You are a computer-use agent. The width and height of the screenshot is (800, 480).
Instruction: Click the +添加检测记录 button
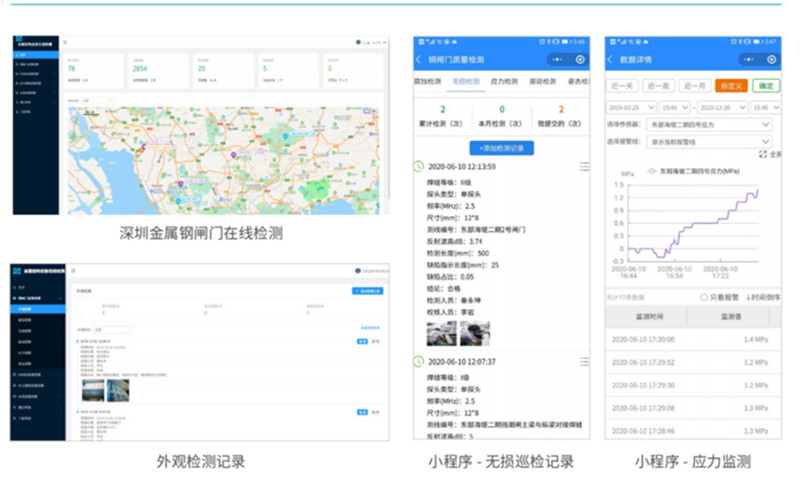click(x=502, y=148)
